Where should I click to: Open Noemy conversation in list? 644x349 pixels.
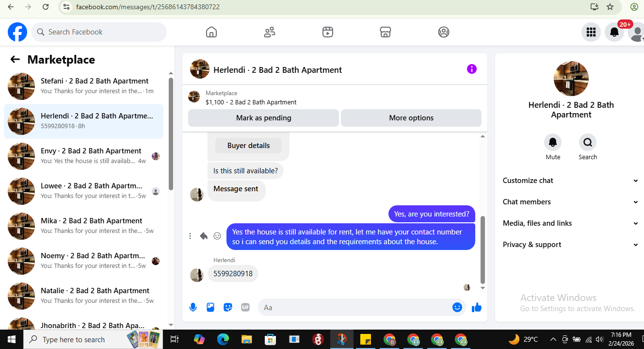tap(83, 261)
